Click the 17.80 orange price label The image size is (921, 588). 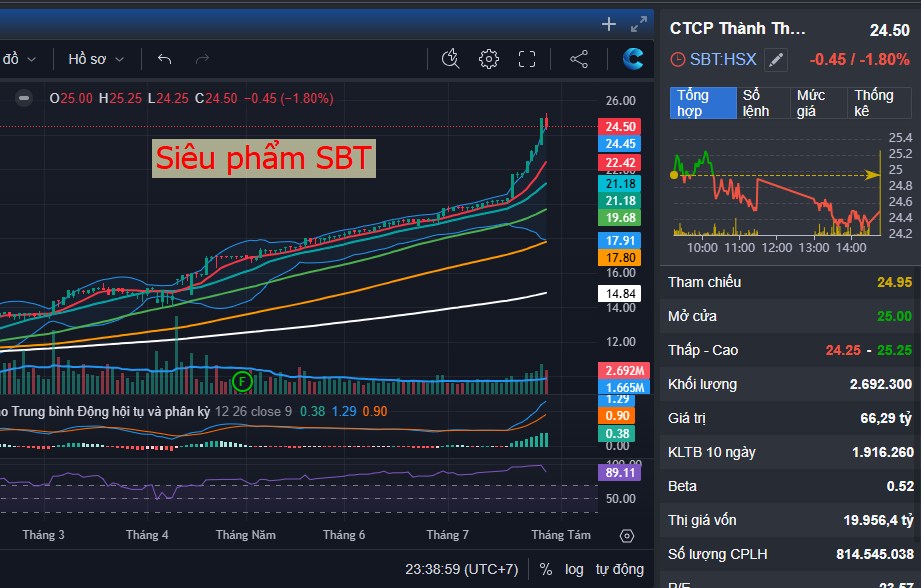click(x=620, y=257)
